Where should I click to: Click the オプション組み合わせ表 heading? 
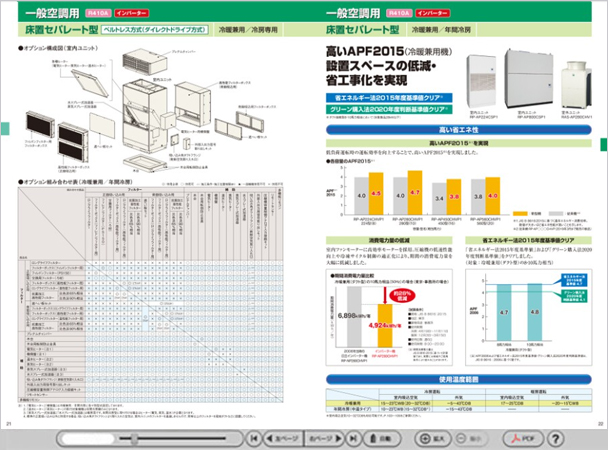[75, 182]
